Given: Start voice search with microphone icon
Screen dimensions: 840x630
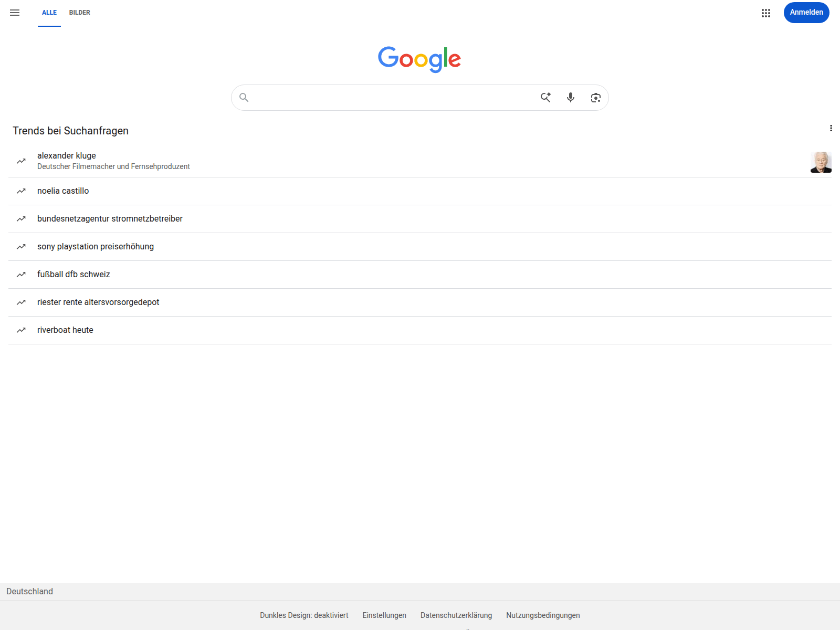Looking at the screenshot, I should coord(571,97).
